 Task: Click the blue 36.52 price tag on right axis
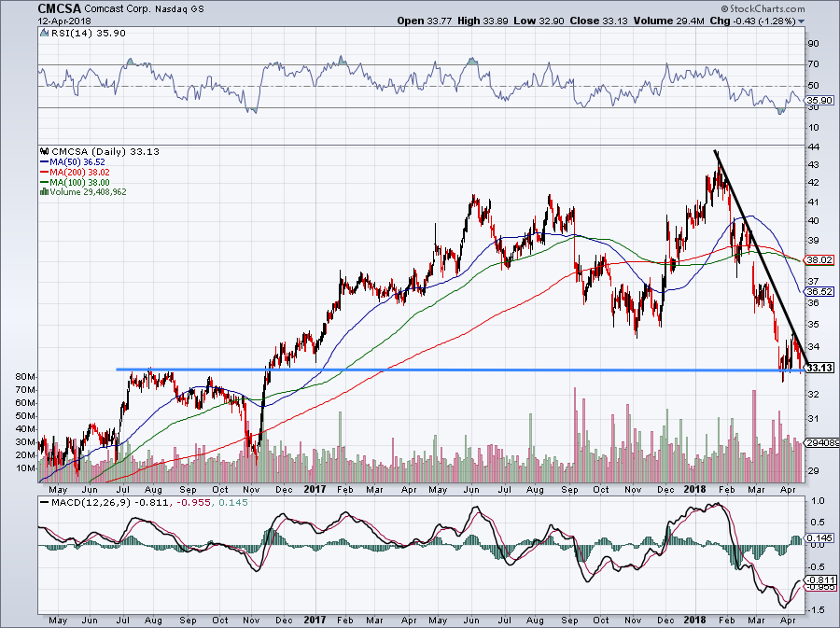(819, 292)
